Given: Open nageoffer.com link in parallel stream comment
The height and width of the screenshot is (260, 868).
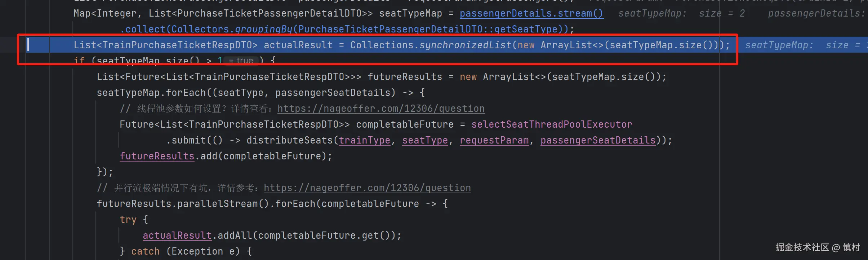Looking at the screenshot, I should 367,188.
